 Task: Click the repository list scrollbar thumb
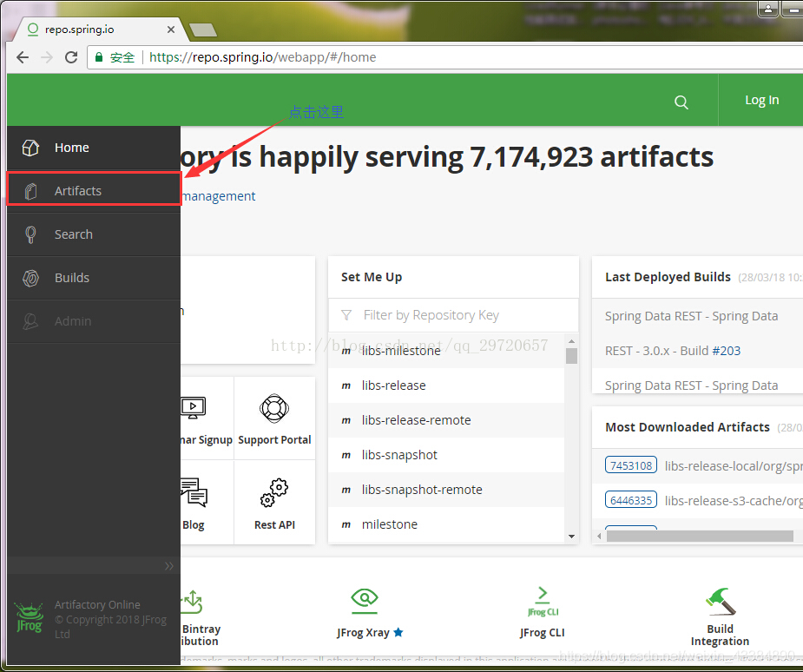571,356
